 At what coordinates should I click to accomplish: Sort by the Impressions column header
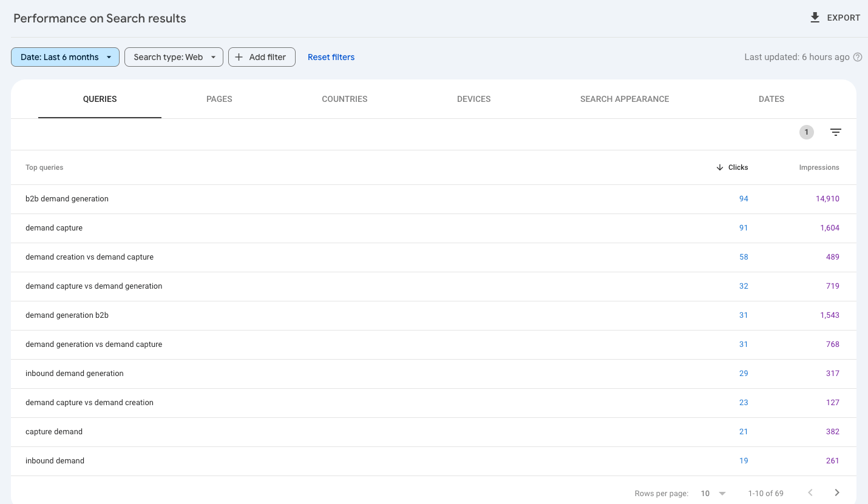pos(819,167)
